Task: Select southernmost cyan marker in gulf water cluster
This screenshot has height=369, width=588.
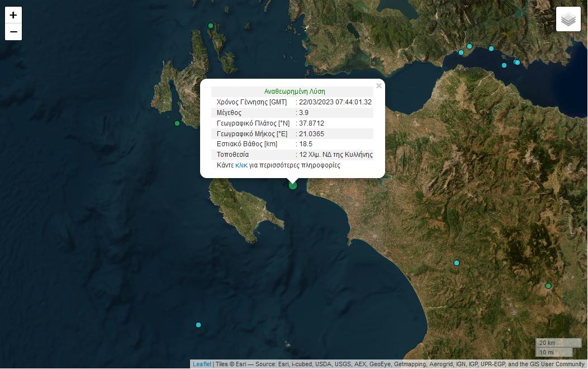Action: pos(504,65)
